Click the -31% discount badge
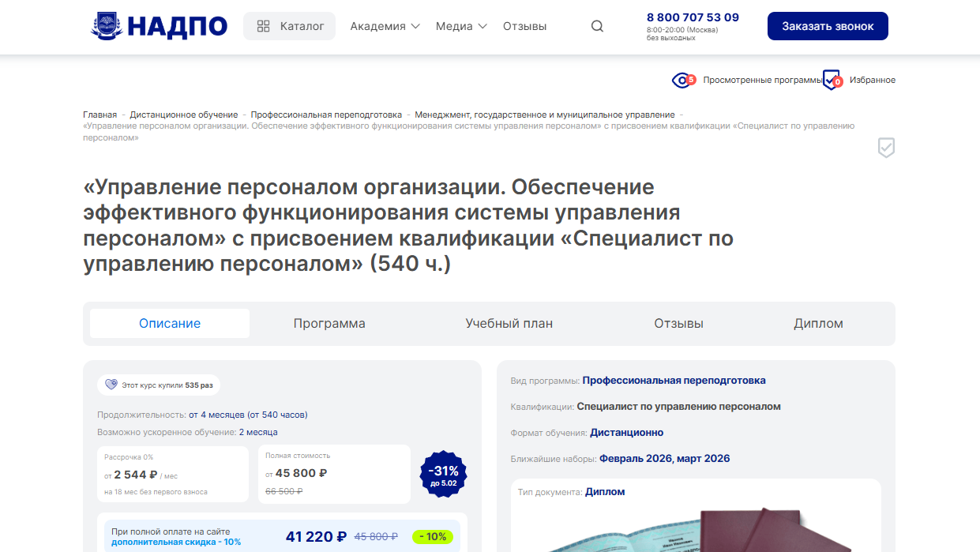This screenshot has width=980, height=552. 444,475
